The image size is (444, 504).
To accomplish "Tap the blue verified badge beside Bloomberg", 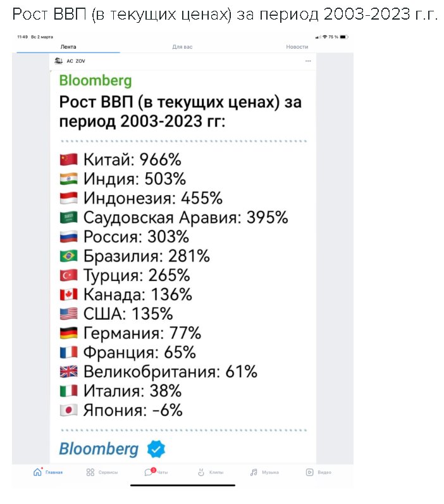I will click(156, 450).
